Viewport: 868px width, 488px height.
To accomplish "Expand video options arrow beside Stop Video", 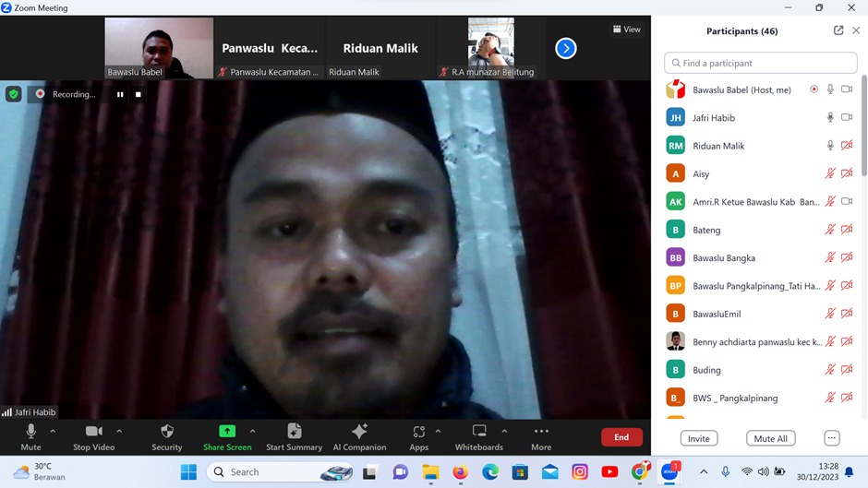I will tap(119, 431).
